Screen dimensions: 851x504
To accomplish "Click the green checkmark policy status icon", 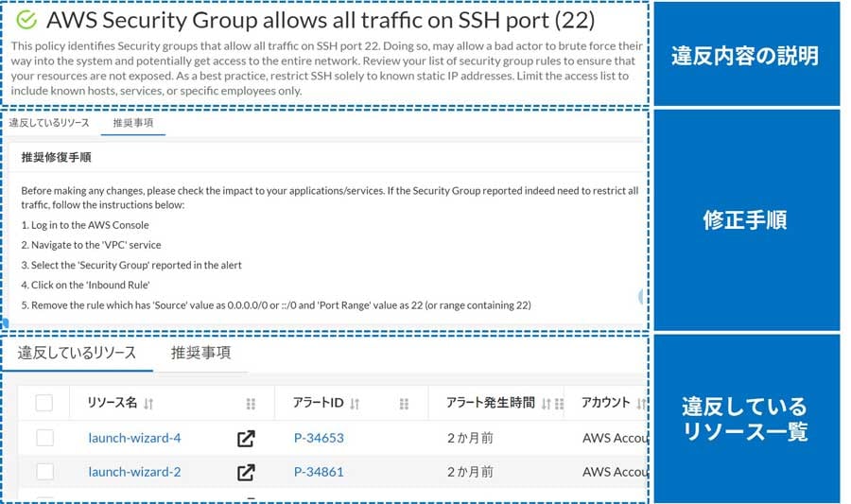I will pos(26,20).
